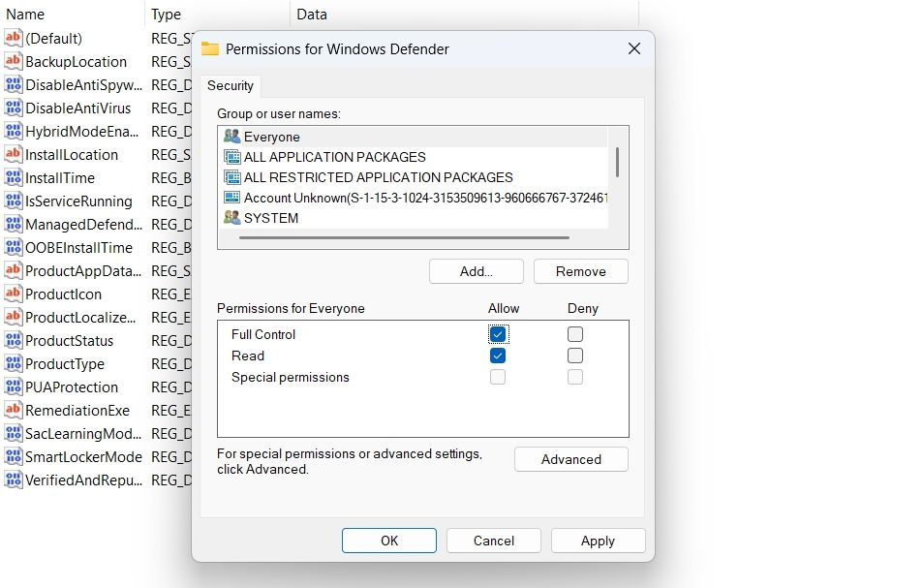
Task: Click the Full Control permission label
Action: (263, 334)
